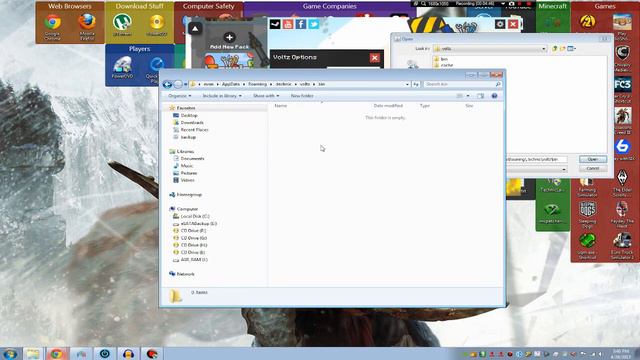The width and height of the screenshot is (640, 360).
Task: Open Google Chrome desktop shortcut
Action: click(53, 27)
